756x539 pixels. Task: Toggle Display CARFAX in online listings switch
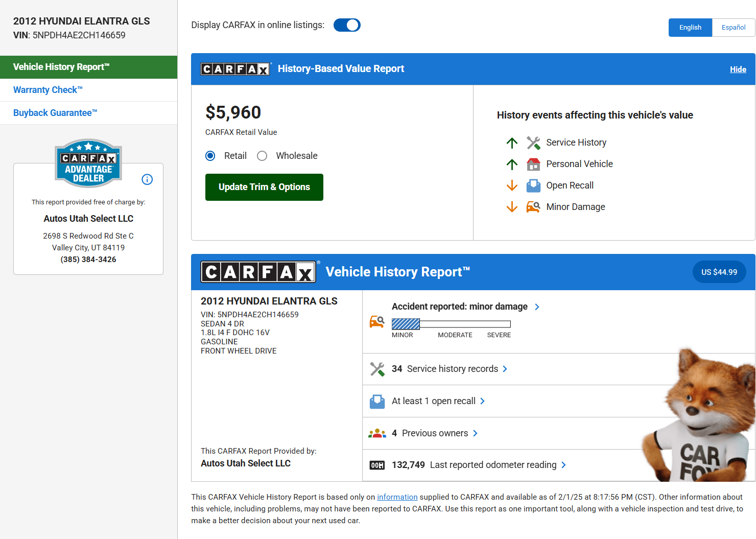pyautogui.click(x=347, y=25)
